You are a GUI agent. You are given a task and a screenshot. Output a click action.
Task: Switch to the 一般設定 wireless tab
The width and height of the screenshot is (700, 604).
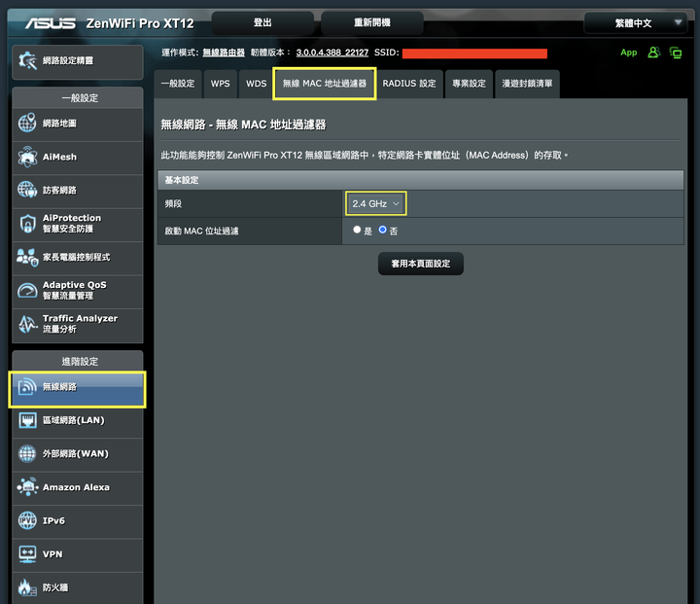178,84
